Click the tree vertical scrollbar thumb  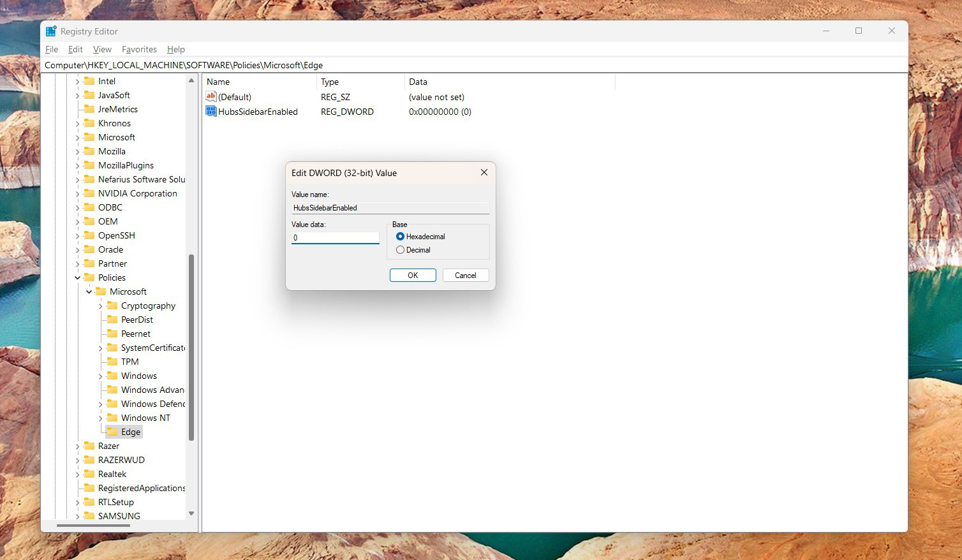tap(191, 348)
